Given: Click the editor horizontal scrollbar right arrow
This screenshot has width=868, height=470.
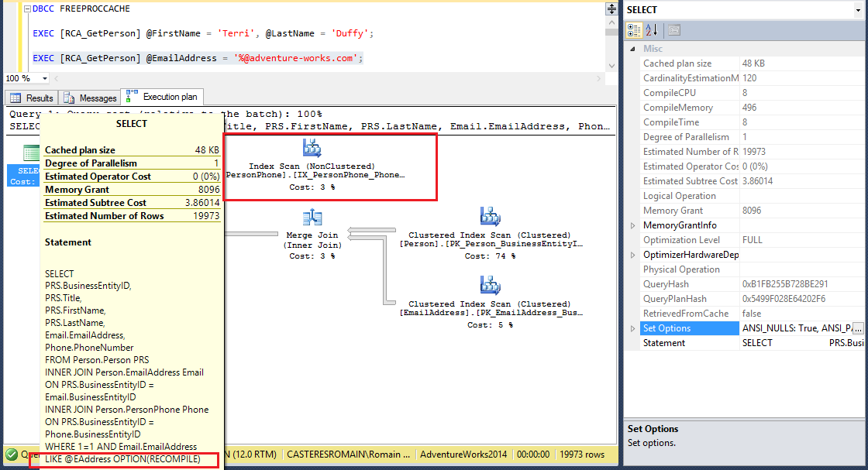Looking at the screenshot, I should pyautogui.click(x=598, y=78).
